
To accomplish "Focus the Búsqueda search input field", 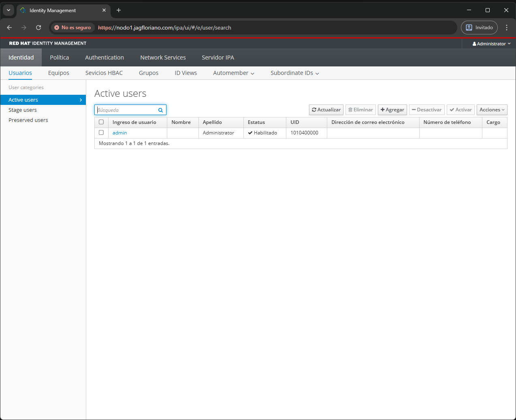I will pyautogui.click(x=126, y=110).
